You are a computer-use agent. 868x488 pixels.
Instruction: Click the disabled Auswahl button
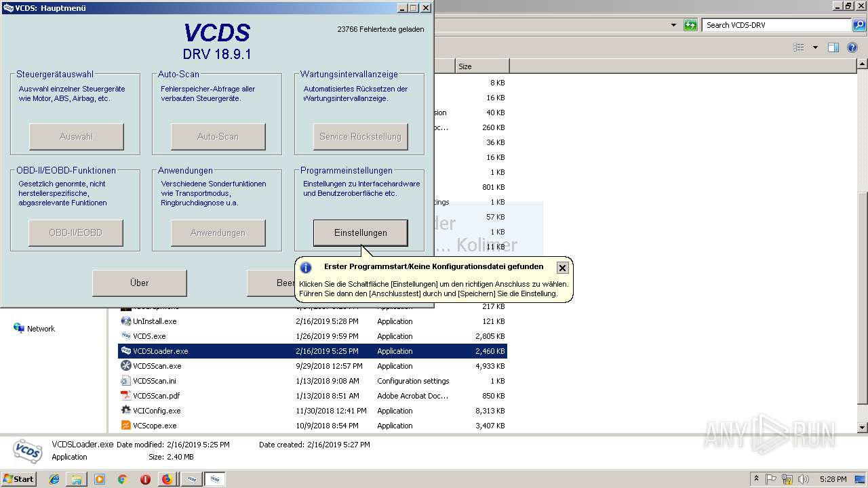point(76,136)
